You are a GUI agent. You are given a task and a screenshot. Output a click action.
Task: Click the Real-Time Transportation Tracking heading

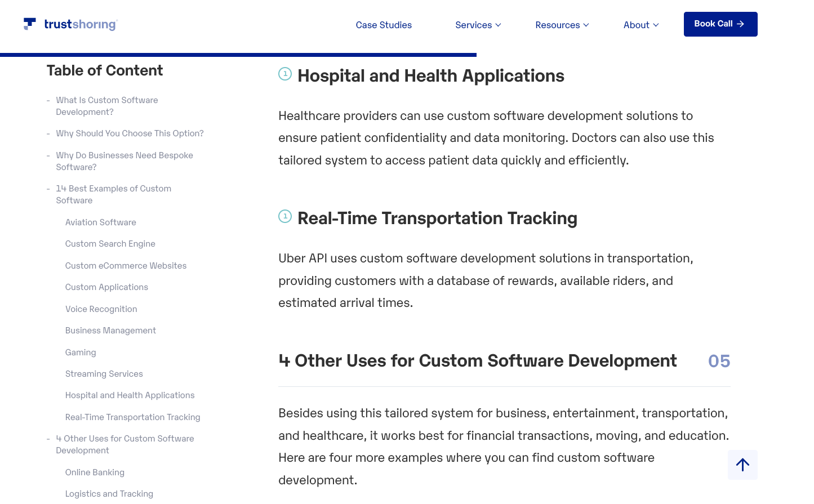(x=437, y=218)
